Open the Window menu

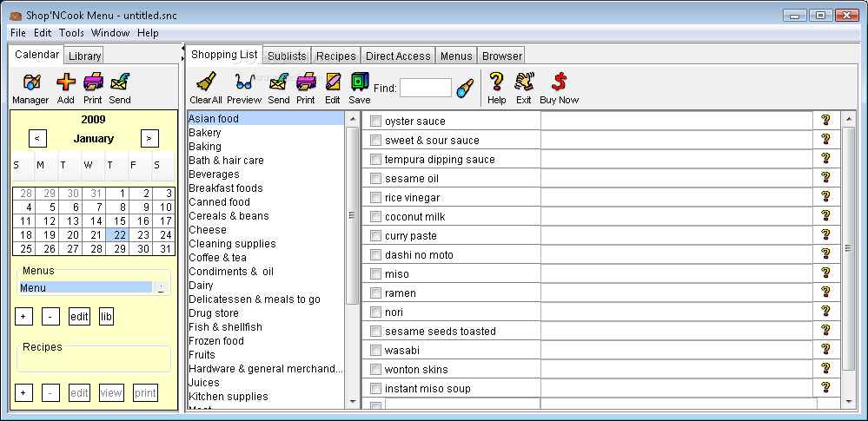(110, 33)
